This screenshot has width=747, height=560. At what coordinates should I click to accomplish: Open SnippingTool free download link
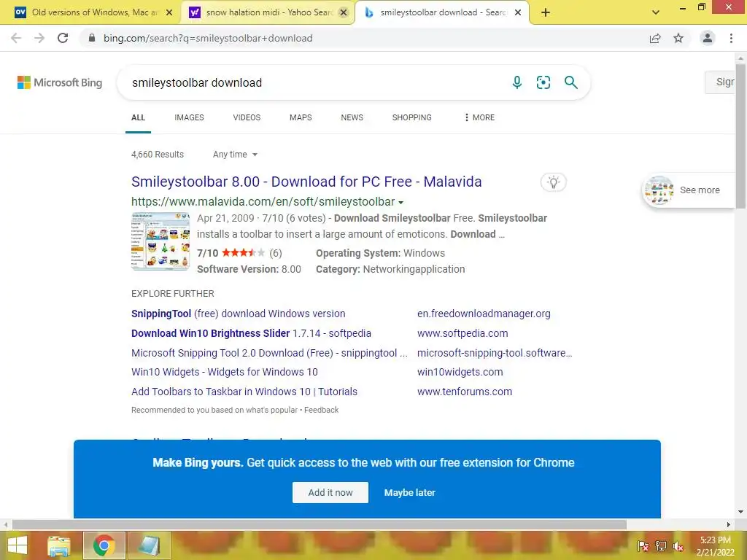[239, 314]
